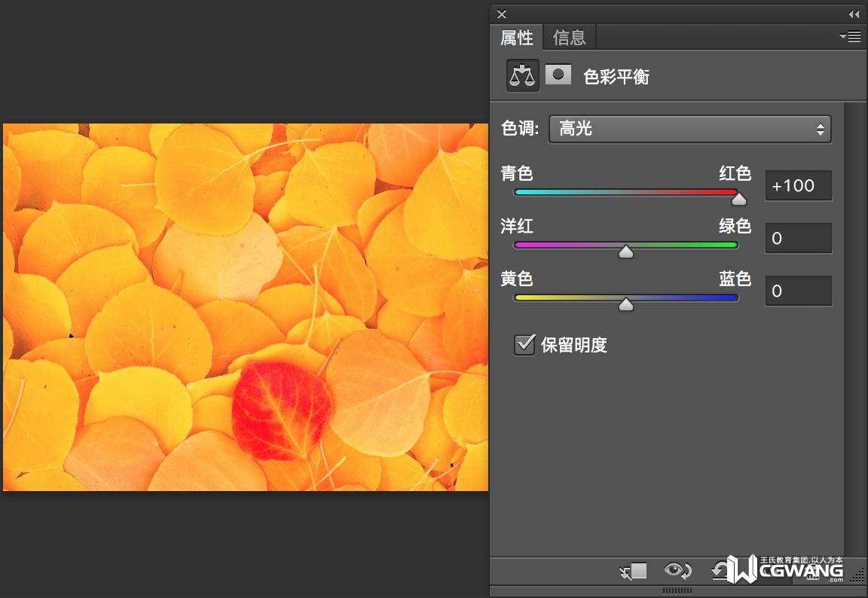Viewport: 868px width, 598px height.
Task: Click the magenta-green value field
Action: click(x=798, y=239)
